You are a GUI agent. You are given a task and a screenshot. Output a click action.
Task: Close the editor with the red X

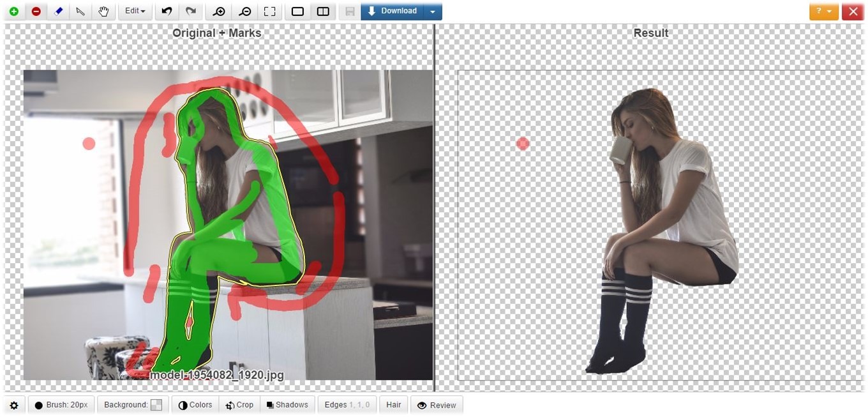853,11
